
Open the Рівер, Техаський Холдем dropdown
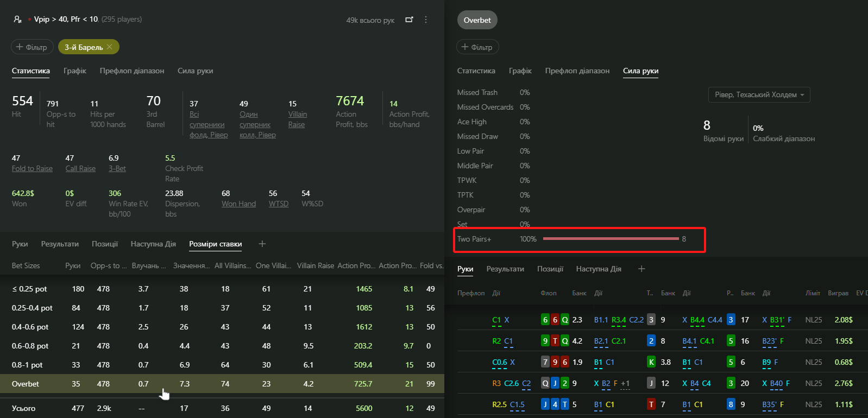[759, 94]
